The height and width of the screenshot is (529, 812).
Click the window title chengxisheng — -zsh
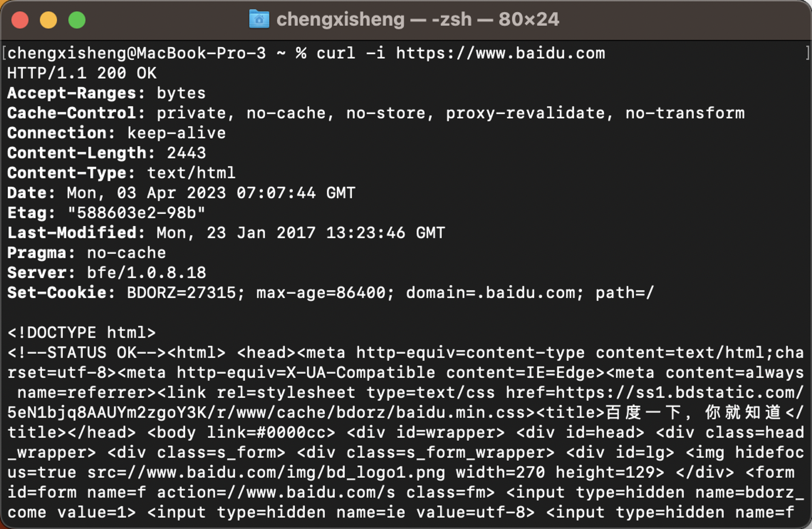pyautogui.click(x=374, y=19)
